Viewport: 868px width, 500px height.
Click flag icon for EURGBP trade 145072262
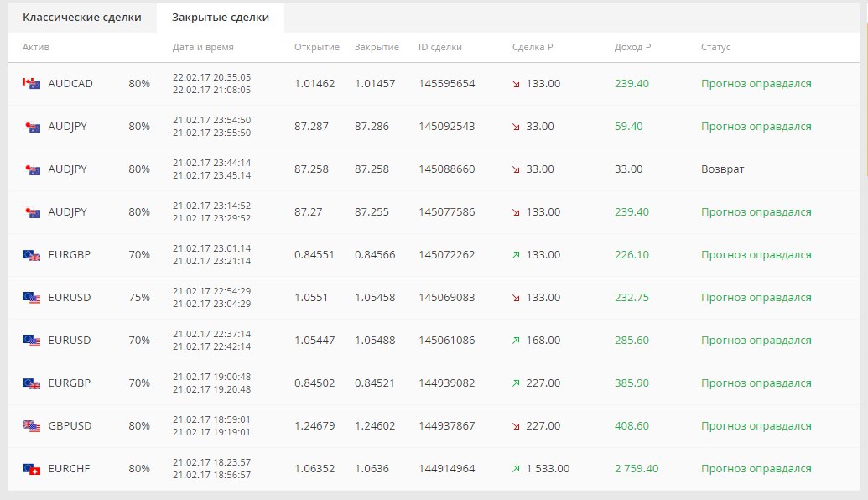point(31,255)
